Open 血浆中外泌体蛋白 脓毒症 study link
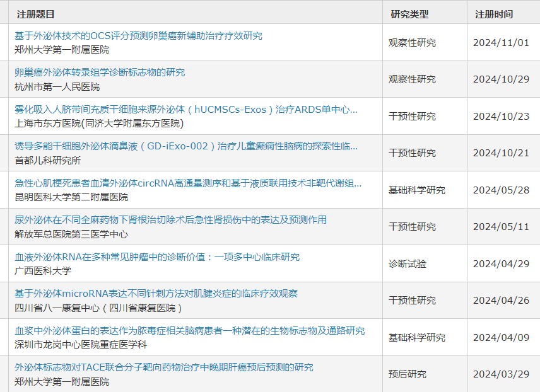Viewport: 540px width, 392px height. (189, 331)
